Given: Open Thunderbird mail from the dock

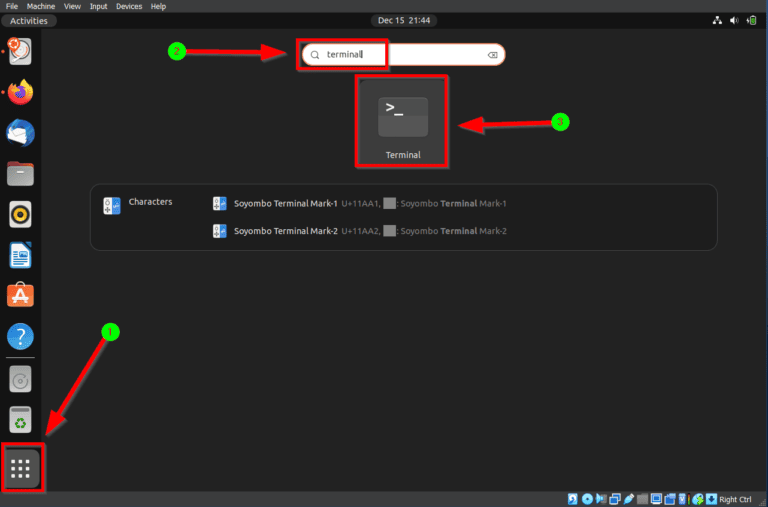Looking at the screenshot, I should 20,133.
